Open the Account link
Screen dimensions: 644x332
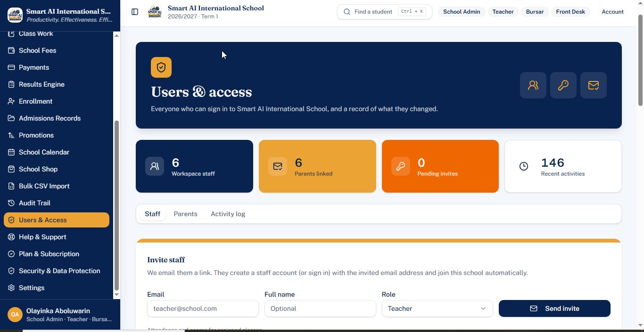(612, 12)
